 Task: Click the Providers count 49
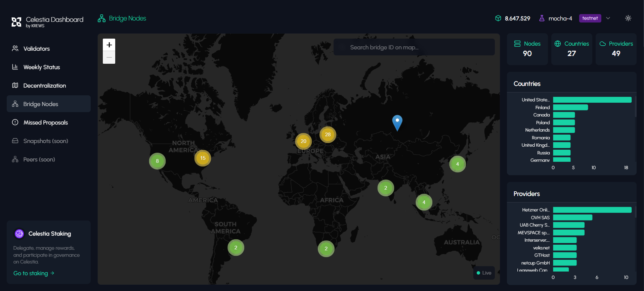[616, 53]
